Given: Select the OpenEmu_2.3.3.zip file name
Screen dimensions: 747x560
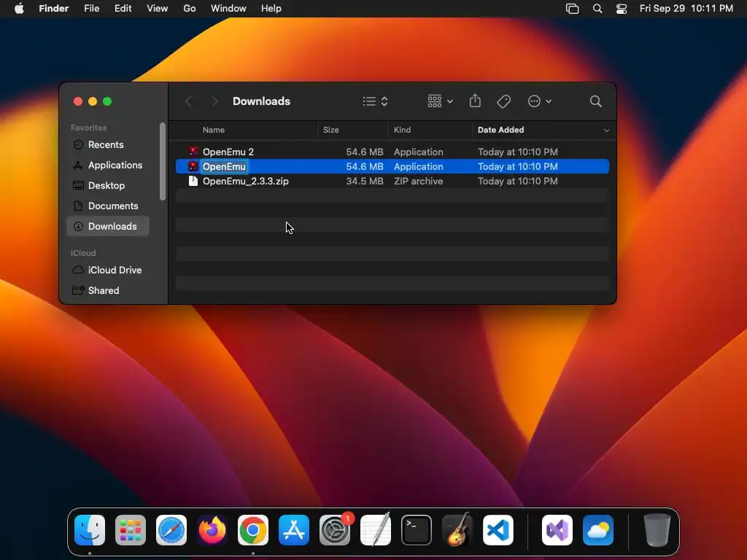Looking at the screenshot, I should [x=245, y=181].
